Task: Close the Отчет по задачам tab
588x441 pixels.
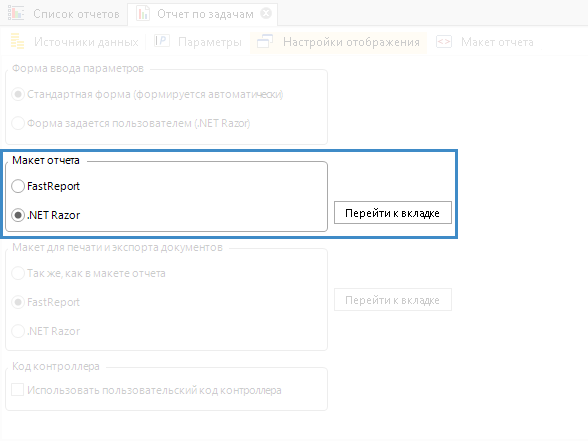Action: (266, 14)
